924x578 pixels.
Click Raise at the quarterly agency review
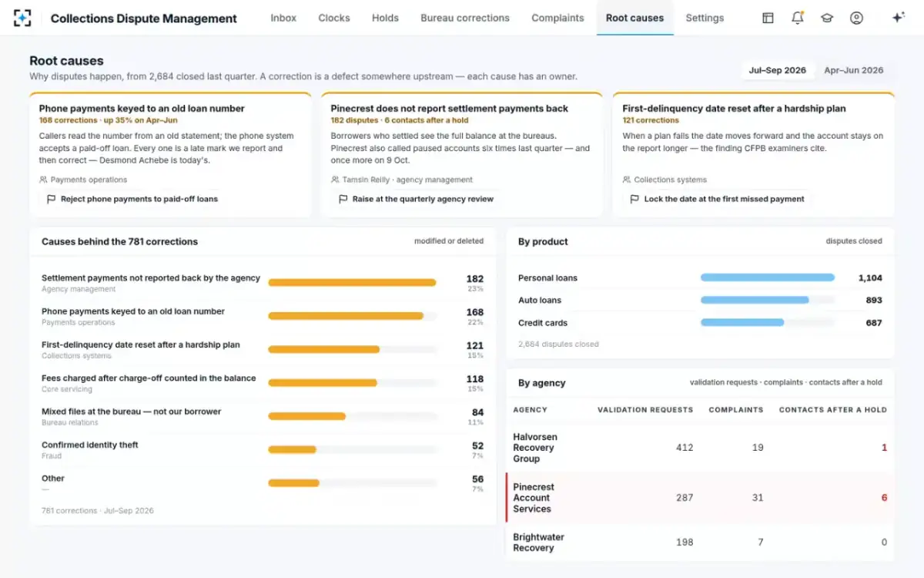click(417, 199)
